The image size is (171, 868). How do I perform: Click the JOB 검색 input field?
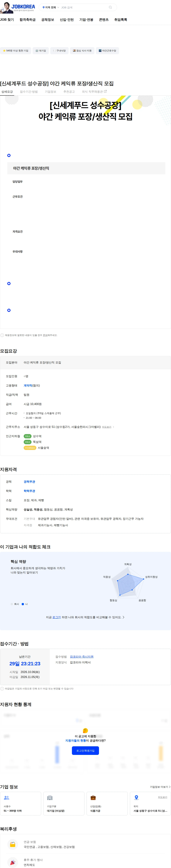pos(84,7)
